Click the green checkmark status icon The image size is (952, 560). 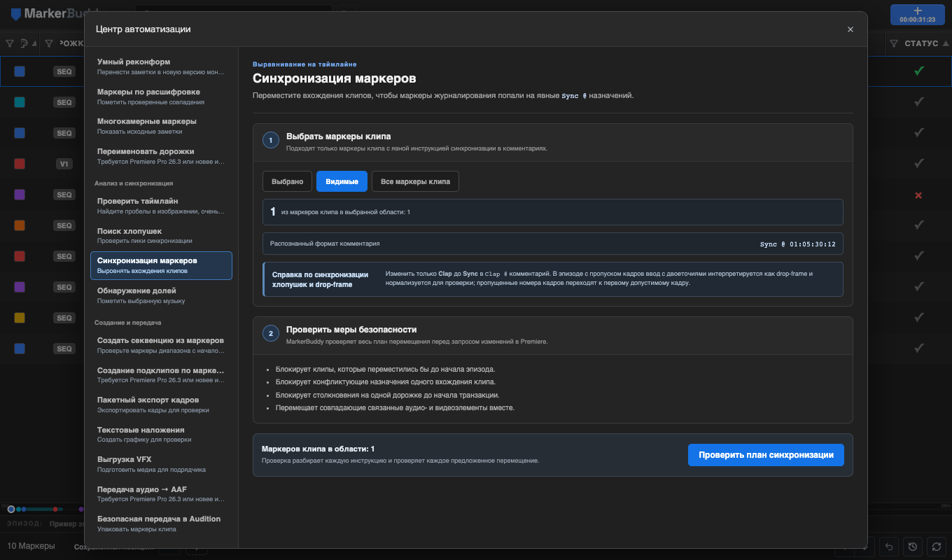918,71
